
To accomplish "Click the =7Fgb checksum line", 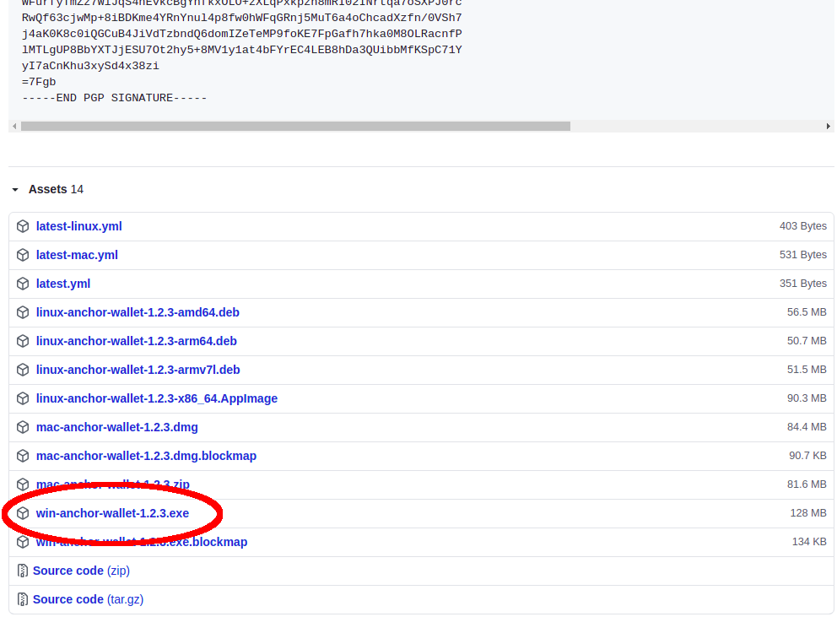I will (39, 82).
